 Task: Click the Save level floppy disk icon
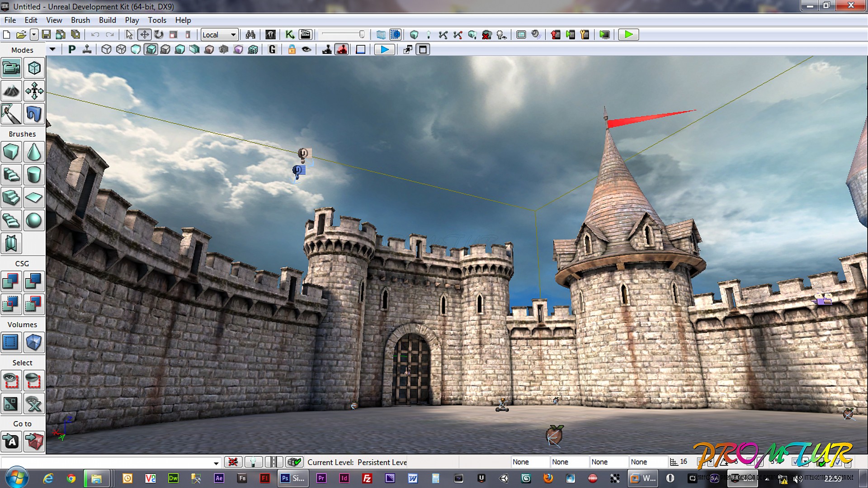[x=46, y=35]
